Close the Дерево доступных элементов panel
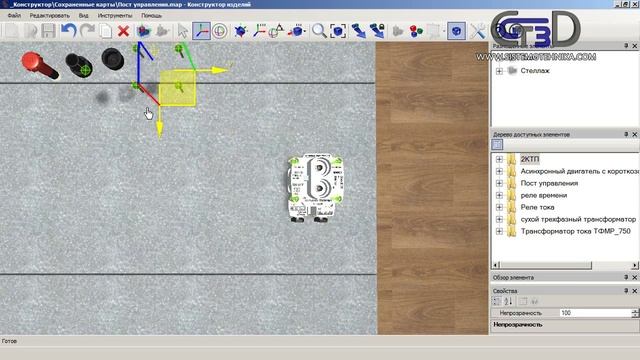The width and height of the screenshot is (640, 360). pyautogui.click(x=635, y=134)
